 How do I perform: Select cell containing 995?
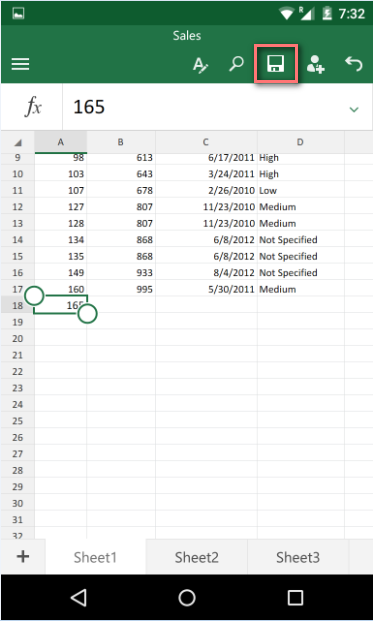tap(121, 289)
